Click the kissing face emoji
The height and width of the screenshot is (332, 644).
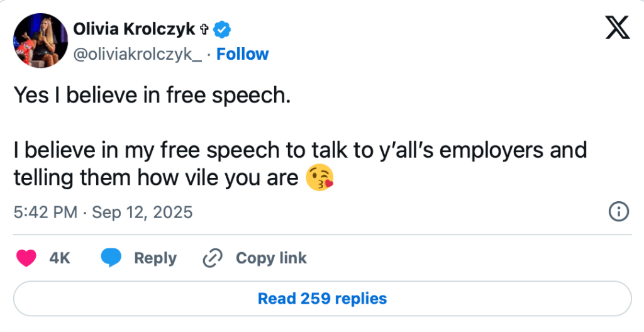(319, 179)
